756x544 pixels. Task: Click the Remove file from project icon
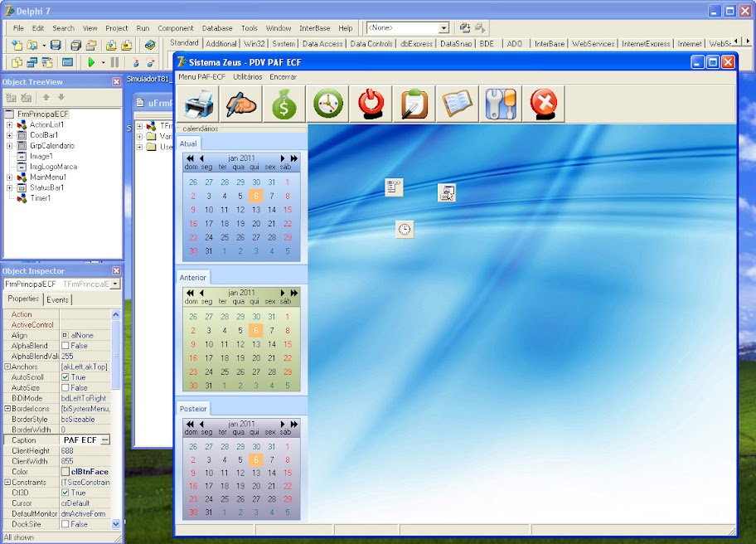tap(126, 46)
